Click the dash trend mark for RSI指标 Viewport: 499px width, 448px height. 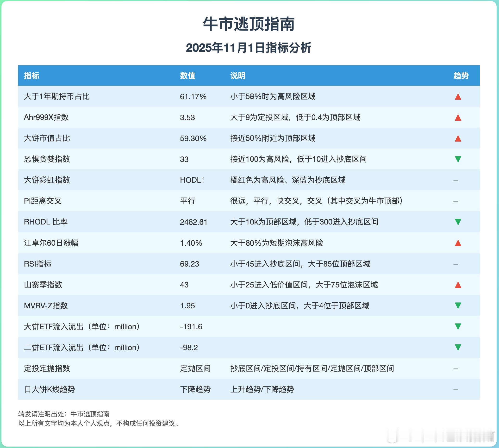coord(455,264)
